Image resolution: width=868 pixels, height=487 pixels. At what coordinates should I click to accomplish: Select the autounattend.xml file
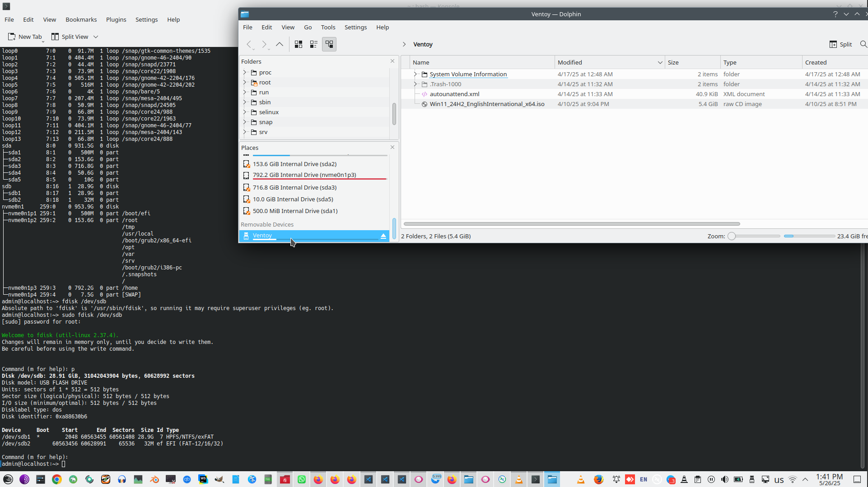pos(454,94)
